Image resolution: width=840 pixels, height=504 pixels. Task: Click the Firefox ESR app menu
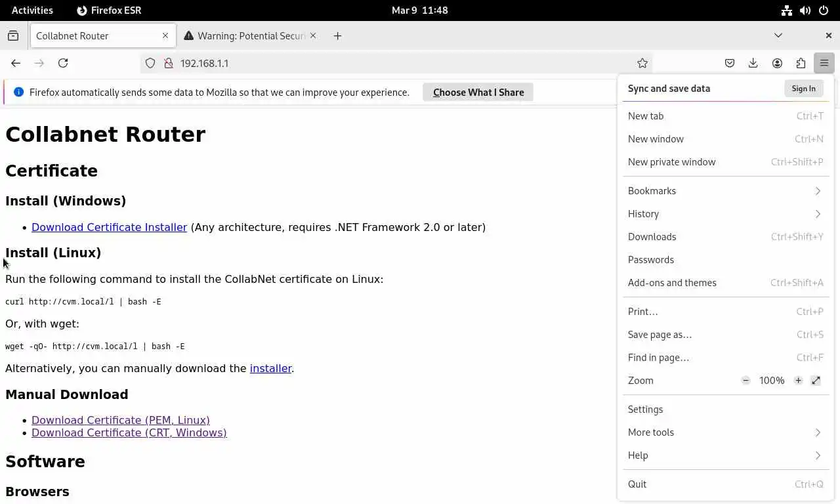click(x=109, y=10)
